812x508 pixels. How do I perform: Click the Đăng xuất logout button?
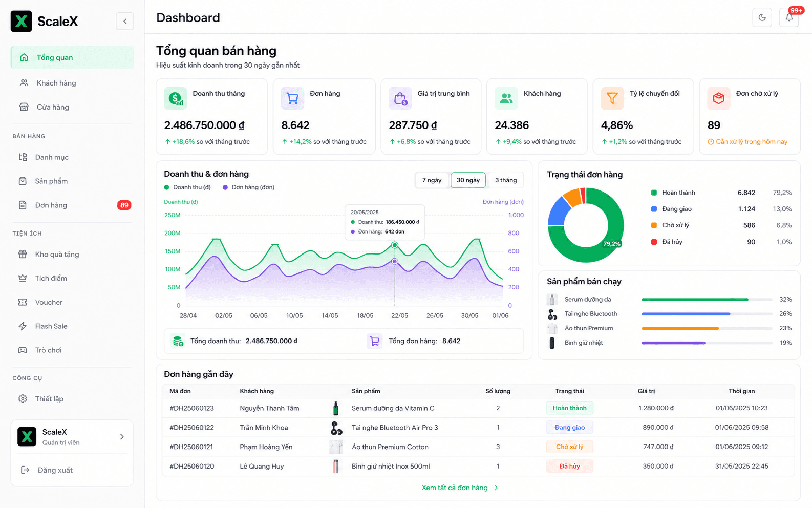[x=47, y=470]
